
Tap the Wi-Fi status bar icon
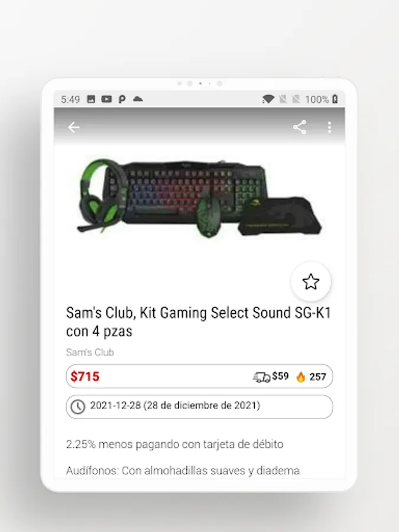tap(268, 99)
